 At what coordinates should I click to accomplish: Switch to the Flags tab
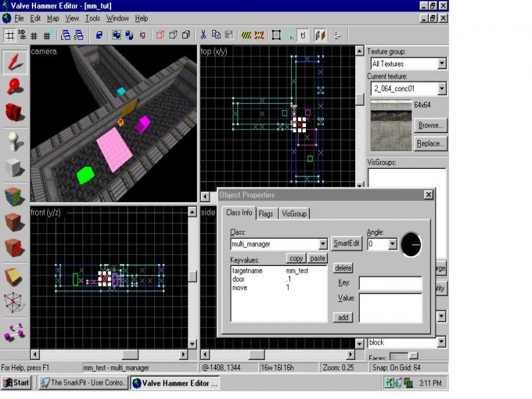(x=266, y=213)
